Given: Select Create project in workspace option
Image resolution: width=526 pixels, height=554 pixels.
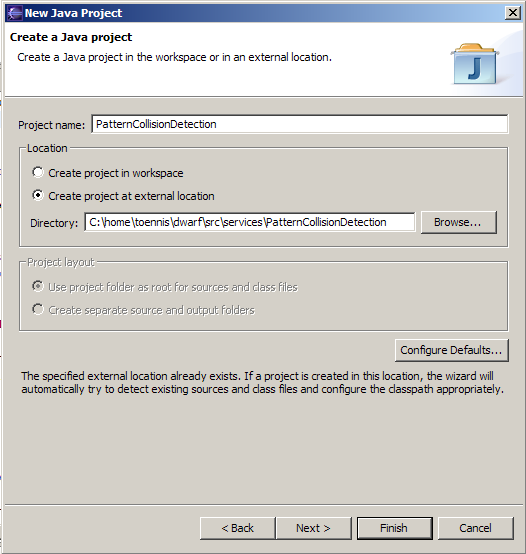Looking at the screenshot, I should coord(38,172).
